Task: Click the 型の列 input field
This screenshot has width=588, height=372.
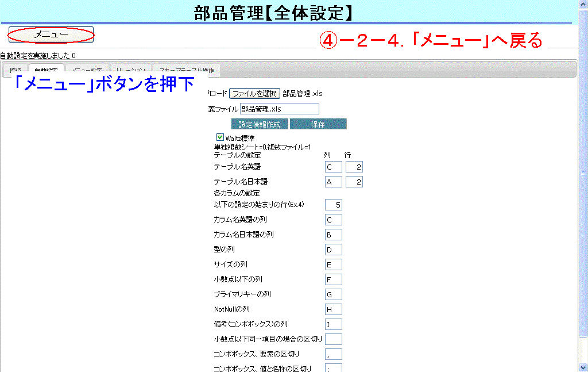Action: click(x=333, y=250)
